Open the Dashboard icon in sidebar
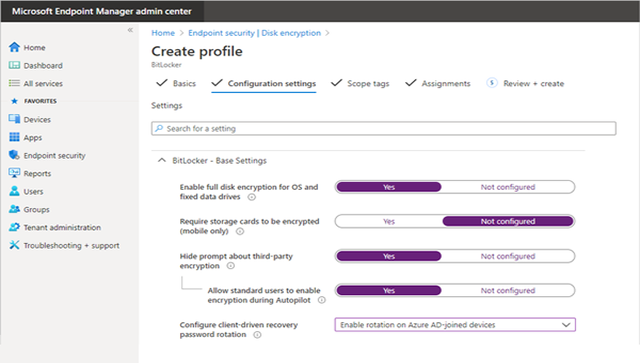This screenshot has height=363, width=640. [14, 65]
